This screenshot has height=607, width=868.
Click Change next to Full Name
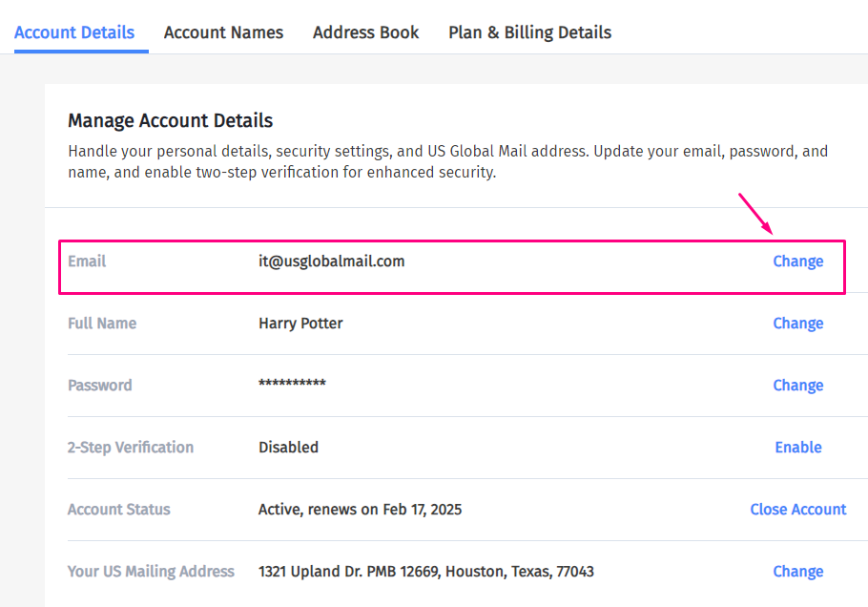tap(797, 324)
